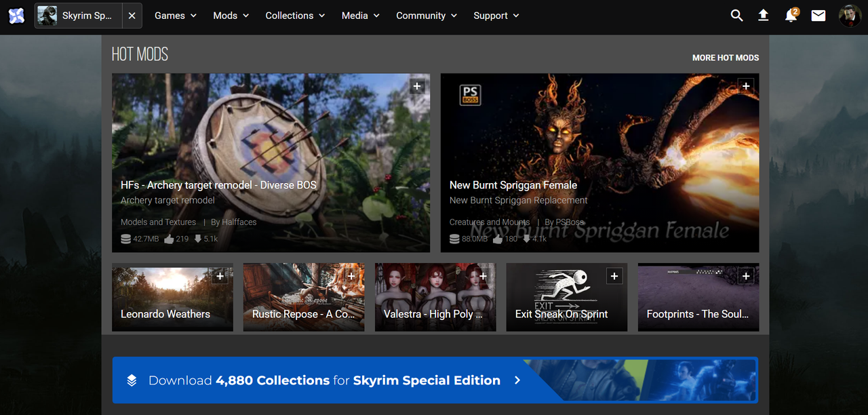Add Exit Sneak On Sprint with plus icon
Screen dimensions: 868x415
[x=614, y=276]
